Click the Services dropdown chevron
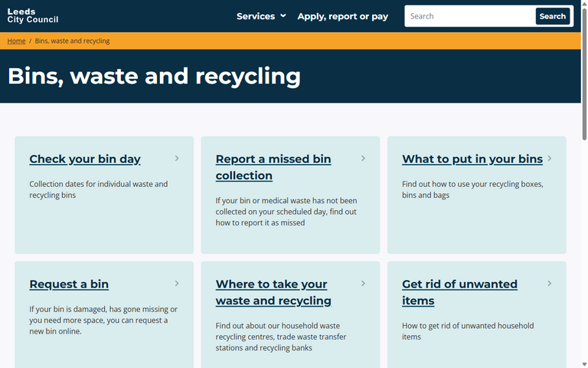The width and height of the screenshot is (588, 368). [283, 16]
